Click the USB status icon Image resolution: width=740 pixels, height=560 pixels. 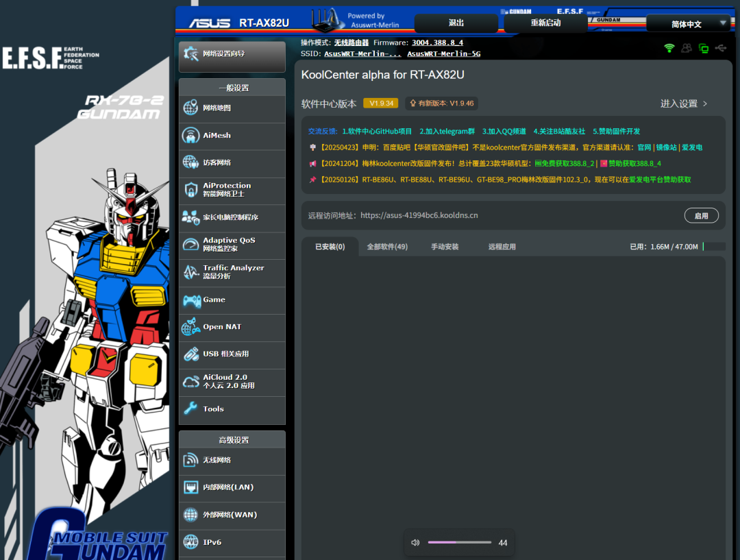(x=721, y=48)
